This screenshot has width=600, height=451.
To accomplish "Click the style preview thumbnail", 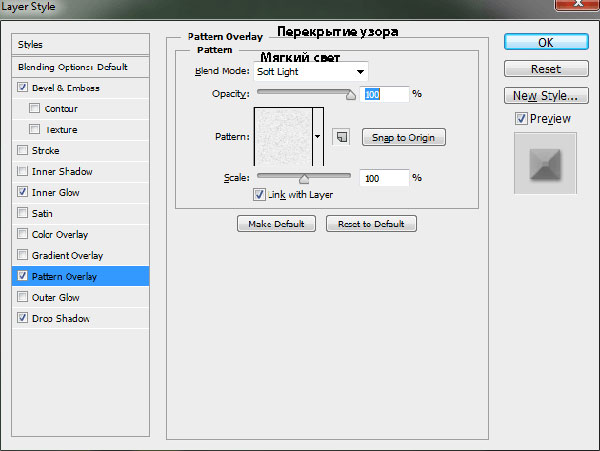I will (545, 163).
